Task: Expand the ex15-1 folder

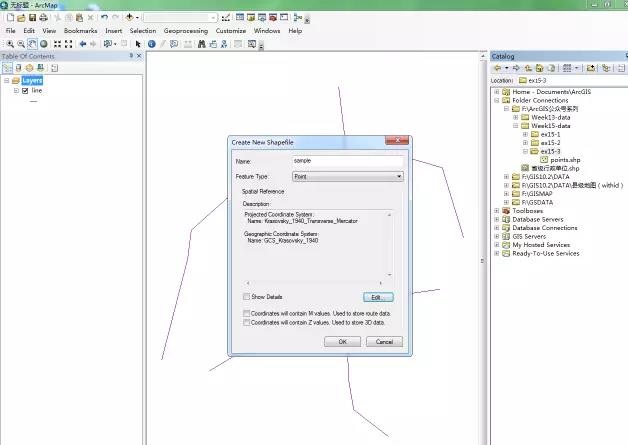Action: [x=525, y=134]
